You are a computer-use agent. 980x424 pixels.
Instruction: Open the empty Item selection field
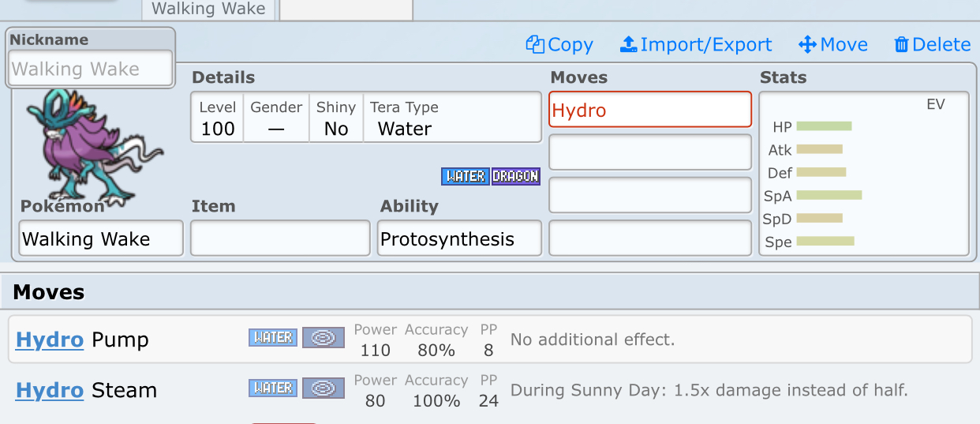tap(280, 238)
